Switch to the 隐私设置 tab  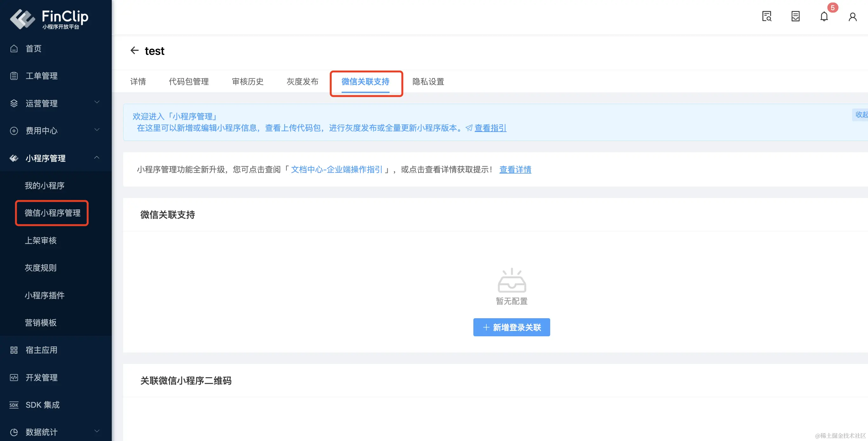pos(428,82)
